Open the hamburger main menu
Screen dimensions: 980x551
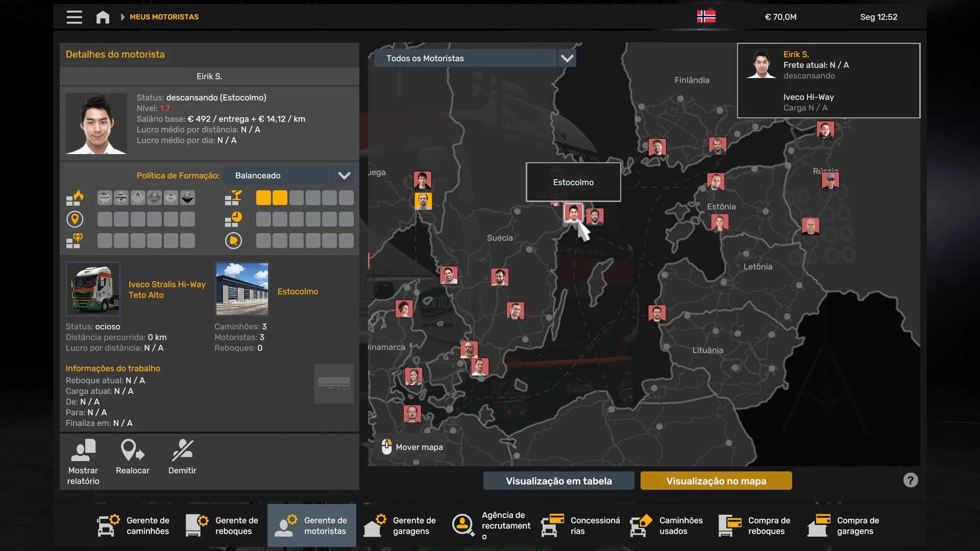pyautogui.click(x=74, y=17)
